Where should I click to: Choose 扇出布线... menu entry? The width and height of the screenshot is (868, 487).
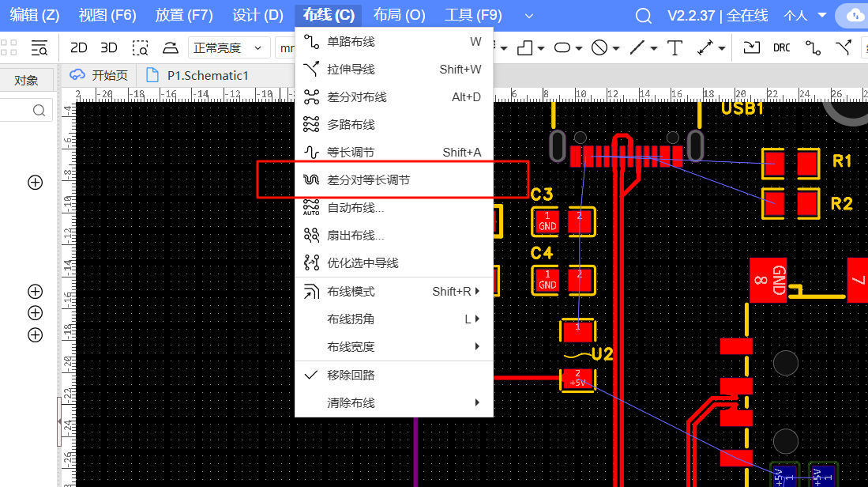(393, 236)
